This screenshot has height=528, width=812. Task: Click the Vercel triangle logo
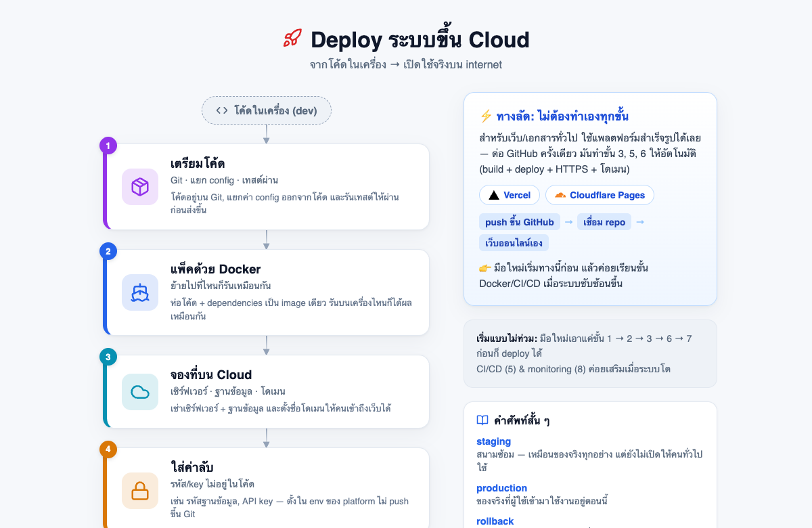pyautogui.click(x=494, y=195)
